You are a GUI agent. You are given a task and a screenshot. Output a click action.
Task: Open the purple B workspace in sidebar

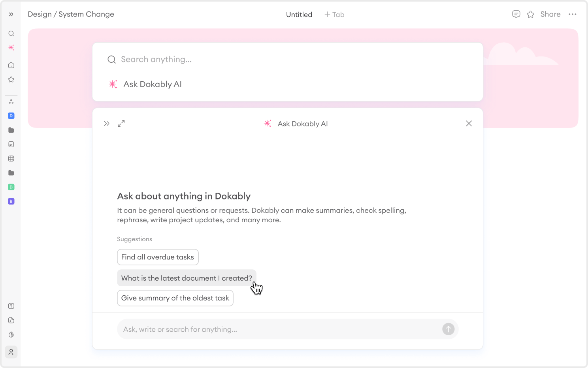tap(11, 201)
